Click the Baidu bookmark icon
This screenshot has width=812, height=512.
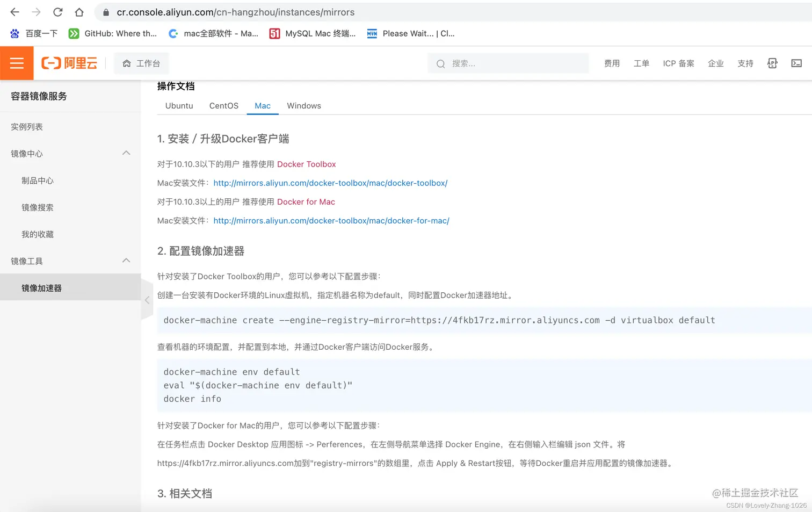(14, 33)
